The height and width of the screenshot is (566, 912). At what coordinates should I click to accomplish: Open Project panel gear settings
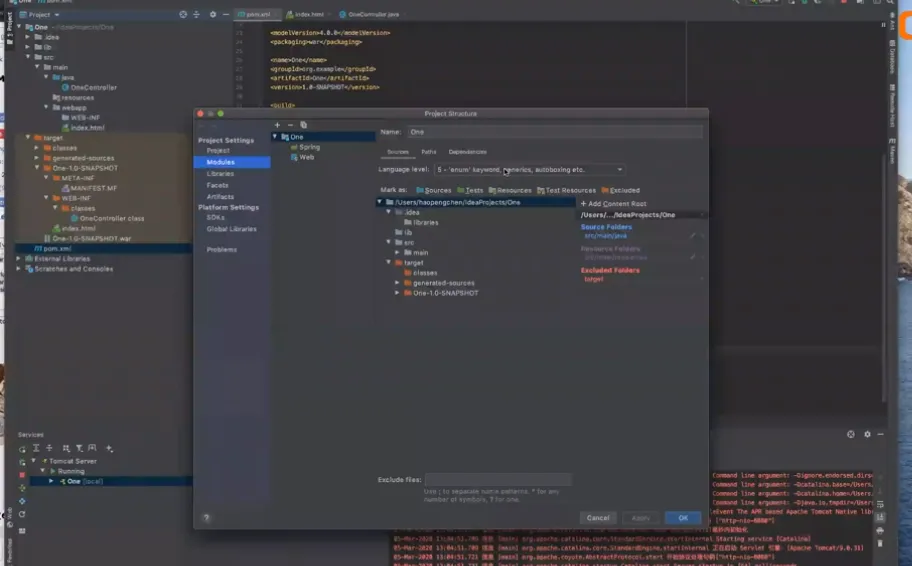click(213, 15)
